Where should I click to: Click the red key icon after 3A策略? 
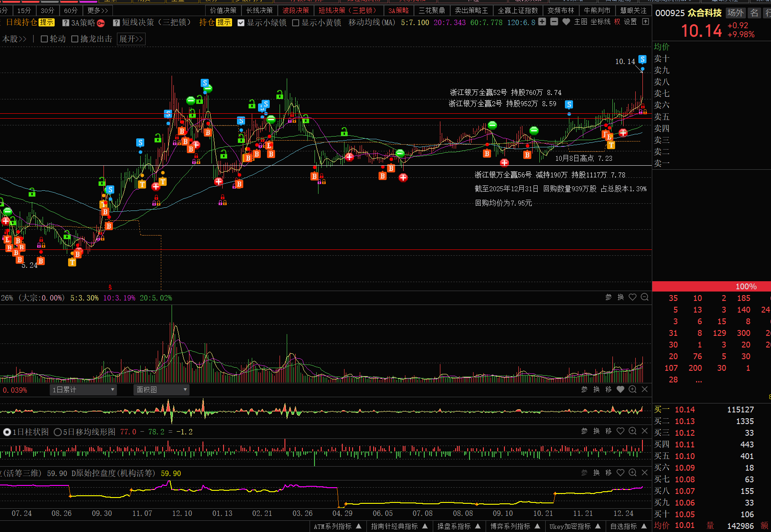101,23
